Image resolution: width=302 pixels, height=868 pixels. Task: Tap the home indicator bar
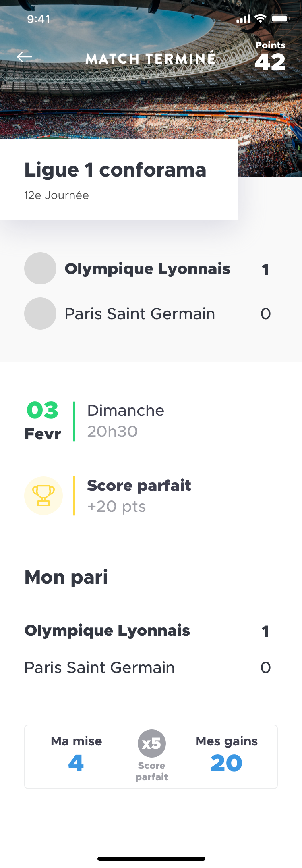151,858
